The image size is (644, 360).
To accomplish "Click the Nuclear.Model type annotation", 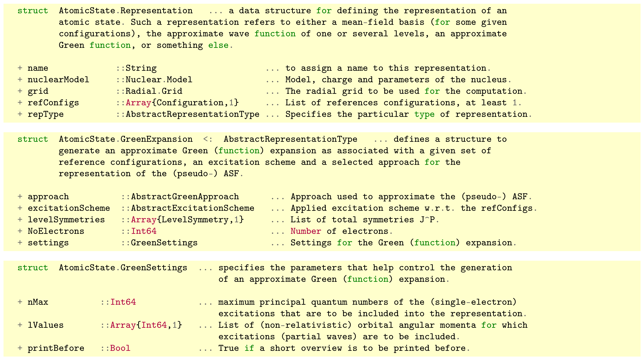I will pos(159,80).
